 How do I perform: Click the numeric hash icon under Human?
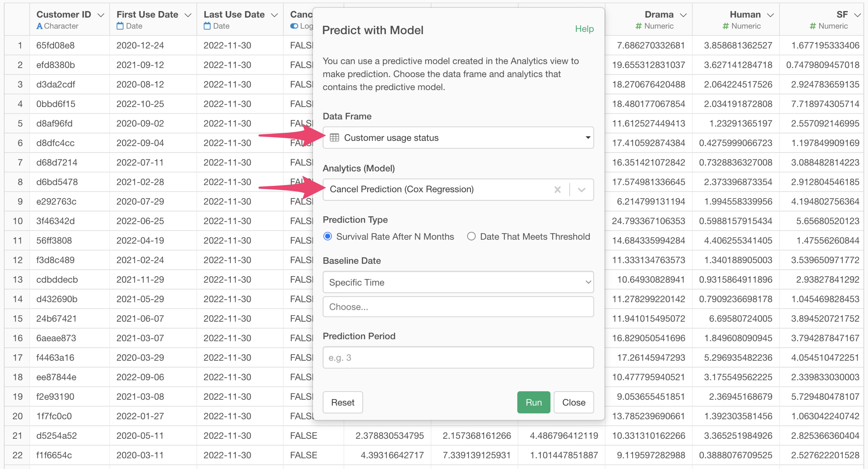tap(725, 26)
